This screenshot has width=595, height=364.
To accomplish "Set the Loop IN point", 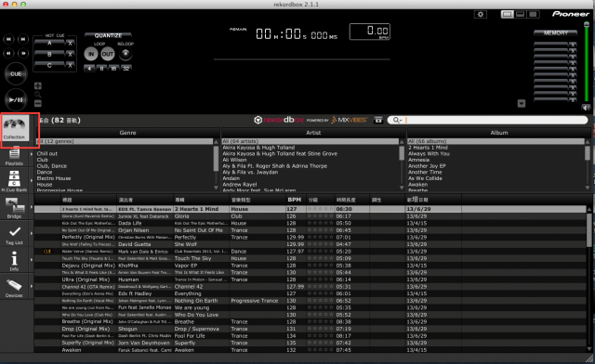I will tap(91, 54).
